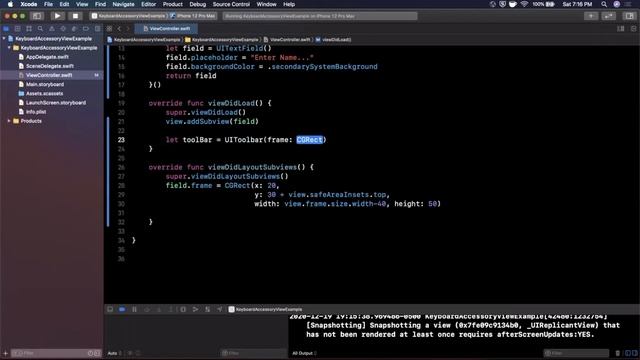Open editor options lines icon
The height and width of the screenshot is (360, 640).
[x=620, y=29]
